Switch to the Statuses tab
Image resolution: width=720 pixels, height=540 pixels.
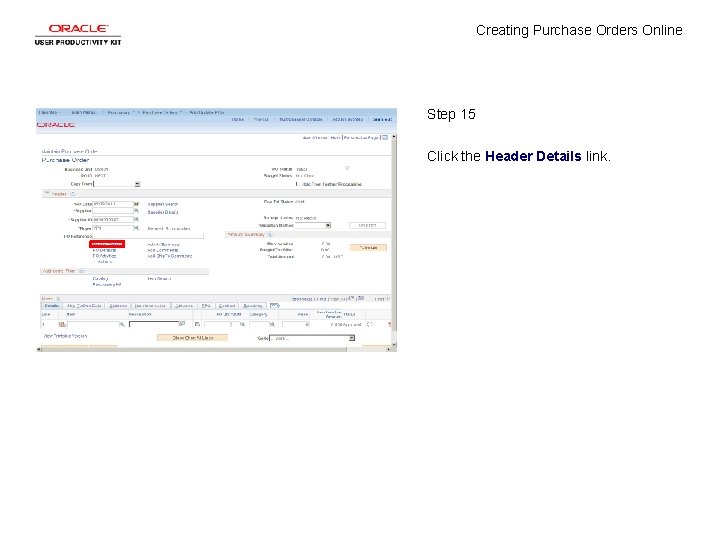(x=118, y=306)
